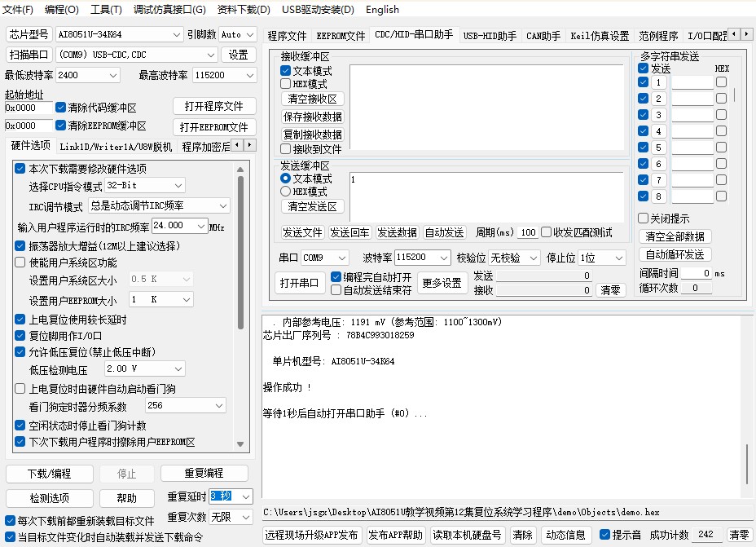Click hardware options tab strip right arrow
Image resolution: width=756 pixels, height=547 pixels.
[x=250, y=145]
